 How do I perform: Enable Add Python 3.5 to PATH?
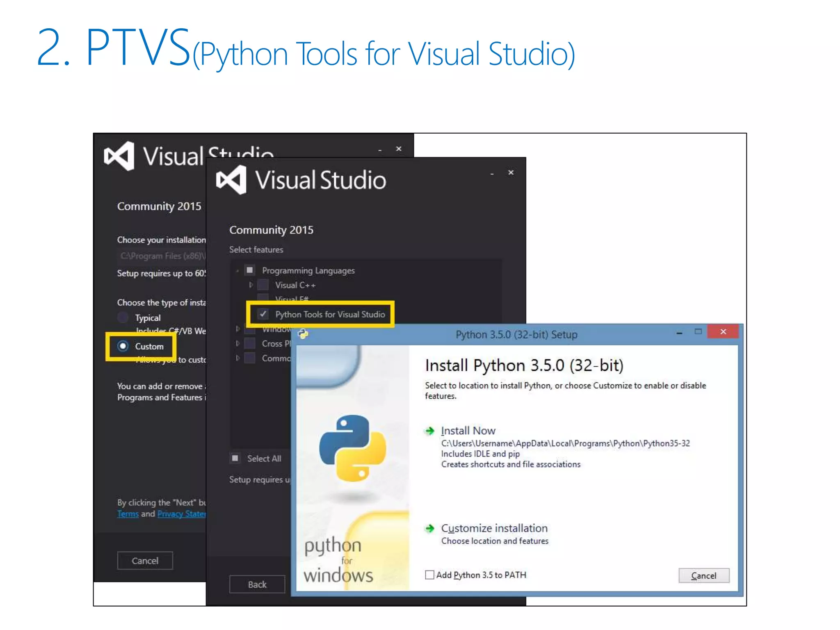point(429,575)
